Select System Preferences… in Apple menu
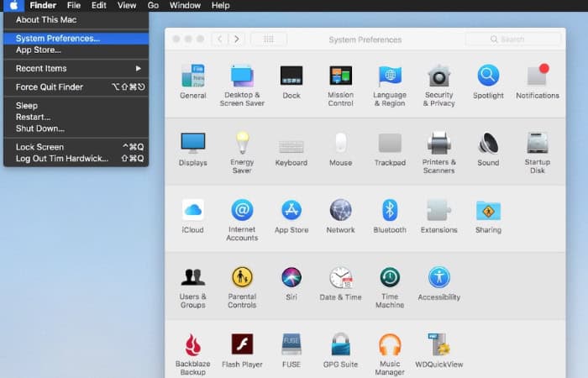 [76, 39]
